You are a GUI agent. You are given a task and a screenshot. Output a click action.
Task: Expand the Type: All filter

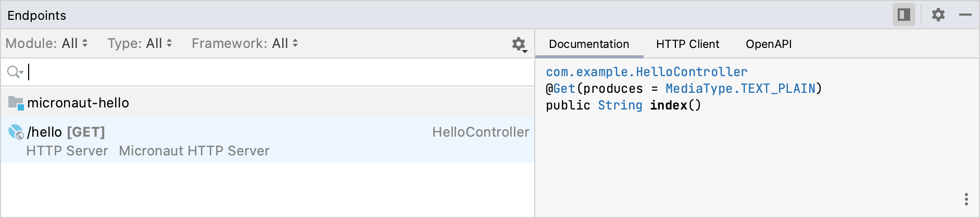pos(140,43)
